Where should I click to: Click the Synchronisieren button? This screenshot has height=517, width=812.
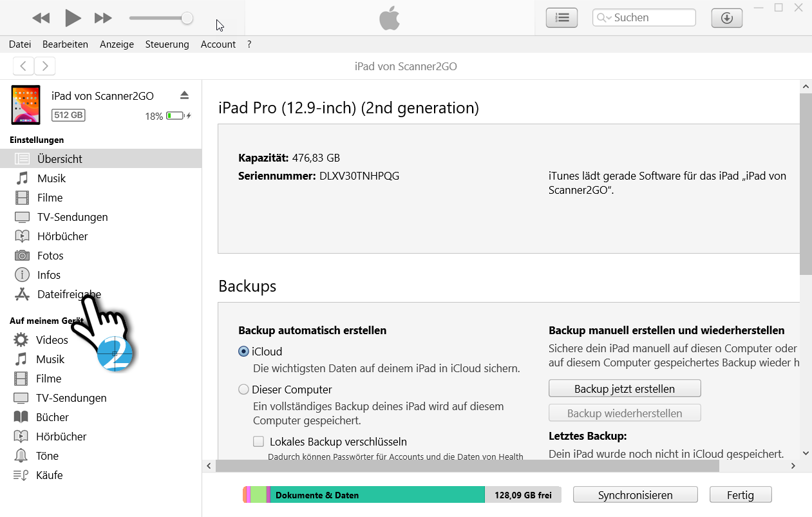click(x=636, y=495)
